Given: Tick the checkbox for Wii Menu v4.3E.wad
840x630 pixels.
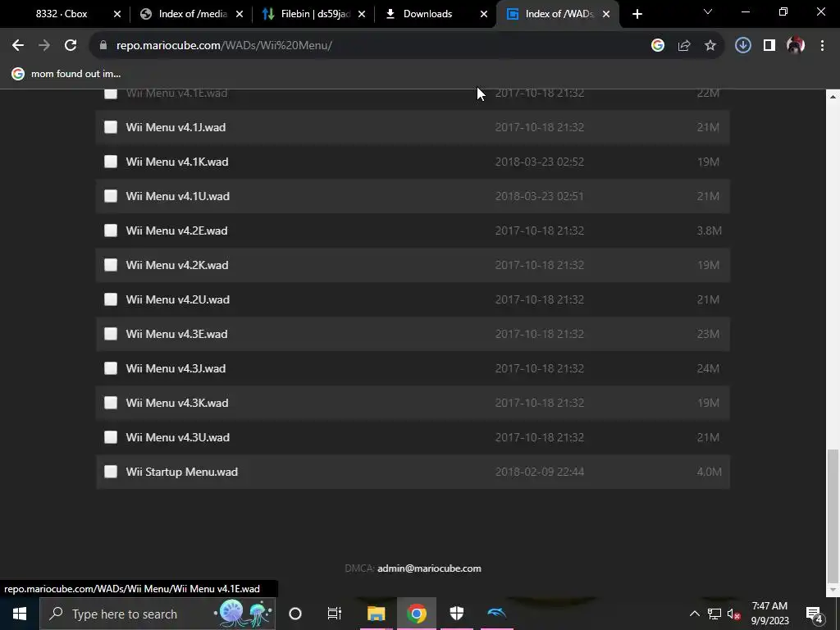Looking at the screenshot, I should tap(111, 334).
